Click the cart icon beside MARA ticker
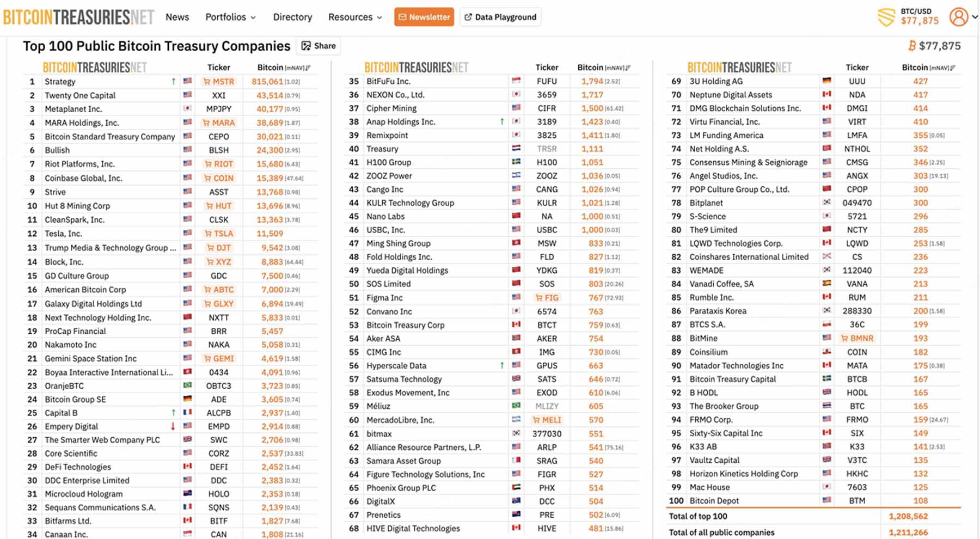Screen dimensions: 980x539 [x=206, y=123]
